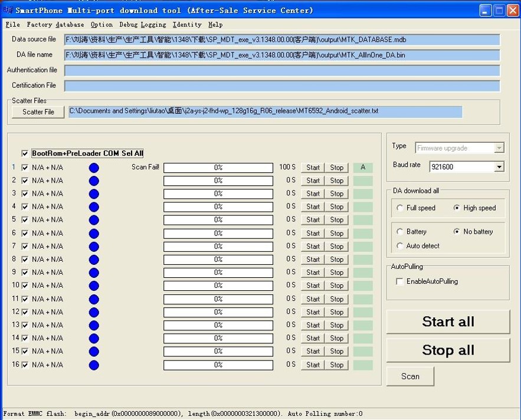Click the Stop all button
The image size is (521, 420).
[x=448, y=350]
